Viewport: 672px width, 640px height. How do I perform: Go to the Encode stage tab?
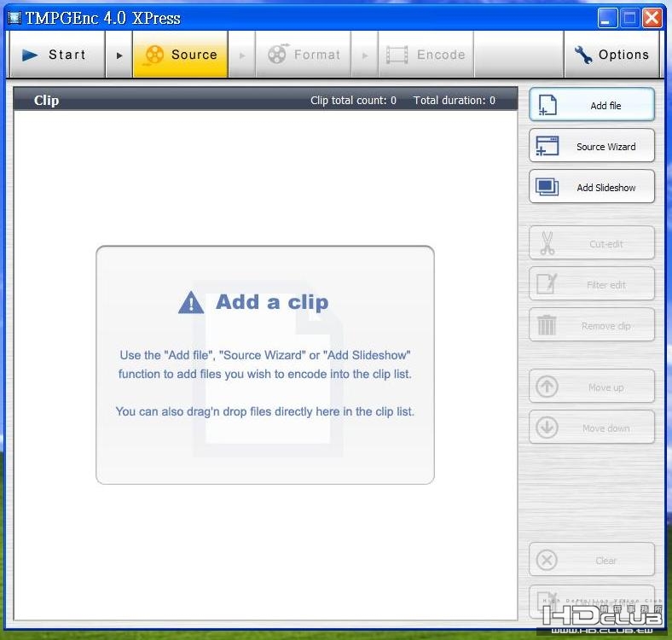(x=426, y=55)
